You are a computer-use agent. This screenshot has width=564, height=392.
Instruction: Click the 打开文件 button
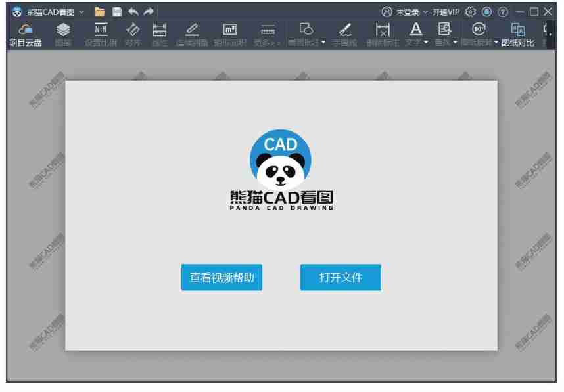pos(341,277)
